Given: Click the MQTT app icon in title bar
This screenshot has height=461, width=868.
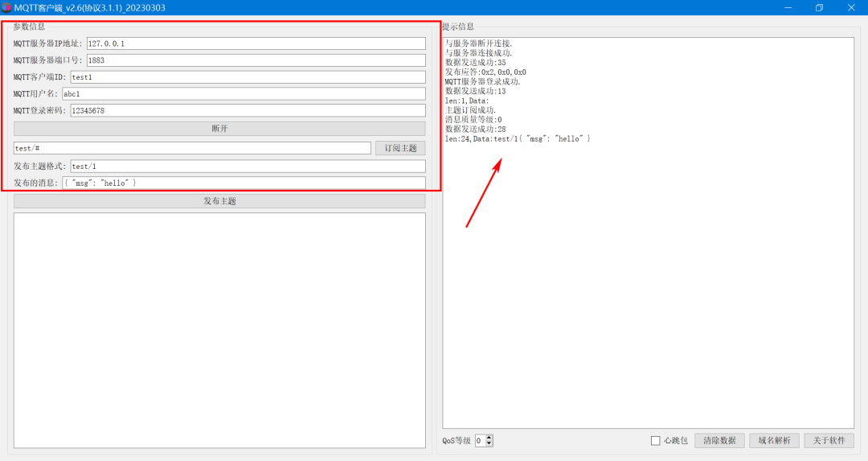Looking at the screenshot, I should click(x=6, y=8).
